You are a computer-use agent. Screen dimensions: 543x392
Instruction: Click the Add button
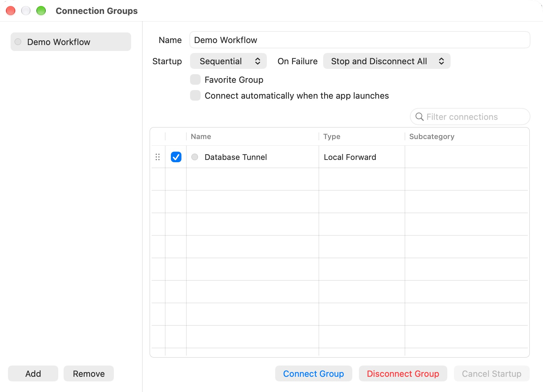click(x=33, y=373)
